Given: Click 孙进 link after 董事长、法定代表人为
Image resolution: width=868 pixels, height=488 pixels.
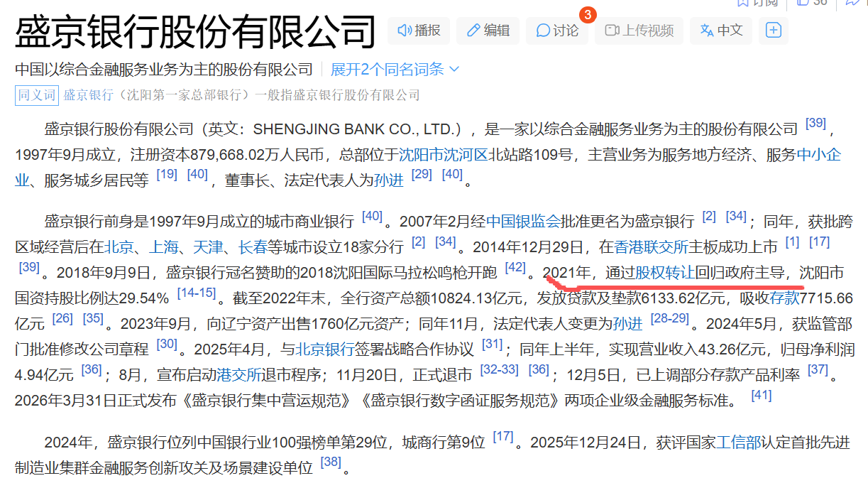Looking at the screenshot, I should pos(389,180).
